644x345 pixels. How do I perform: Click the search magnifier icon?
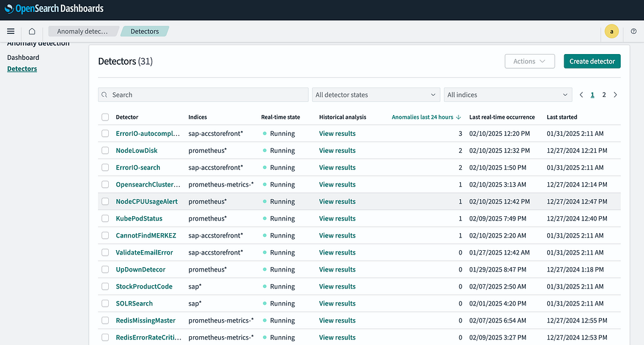point(104,95)
